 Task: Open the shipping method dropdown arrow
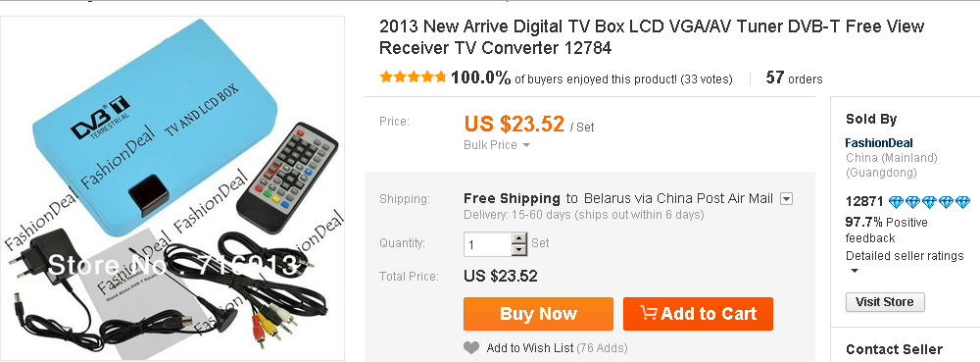(x=787, y=199)
